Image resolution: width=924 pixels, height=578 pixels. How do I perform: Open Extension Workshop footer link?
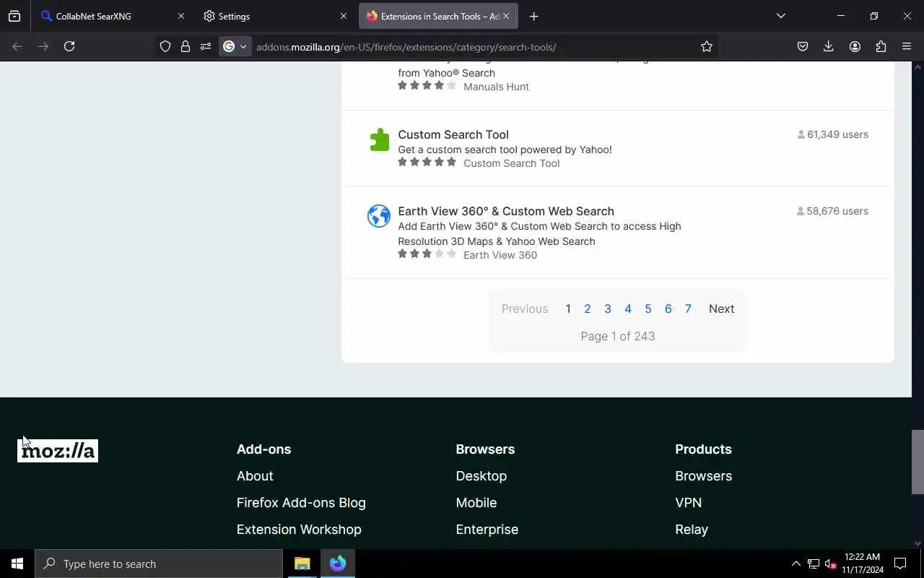click(x=299, y=530)
